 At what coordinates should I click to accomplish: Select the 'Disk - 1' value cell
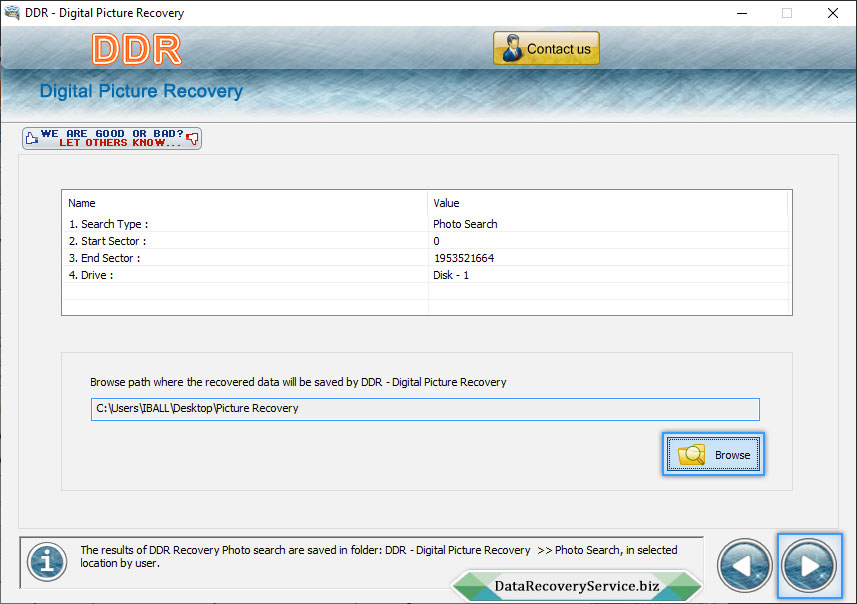coord(451,275)
